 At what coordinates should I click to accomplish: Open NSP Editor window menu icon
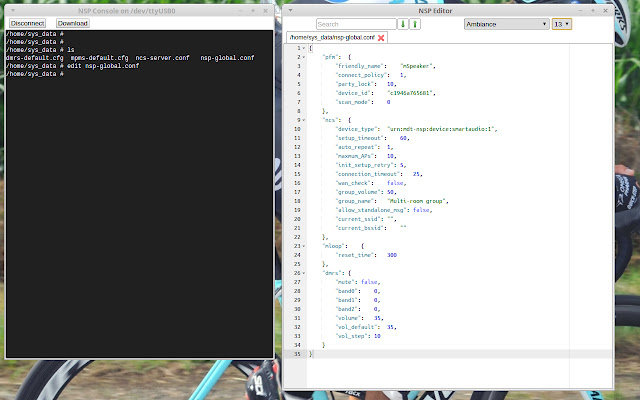pos(291,8)
